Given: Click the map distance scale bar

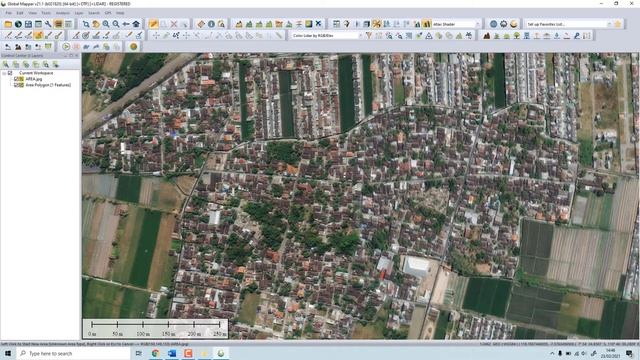Looking at the screenshot, I should (156, 328).
